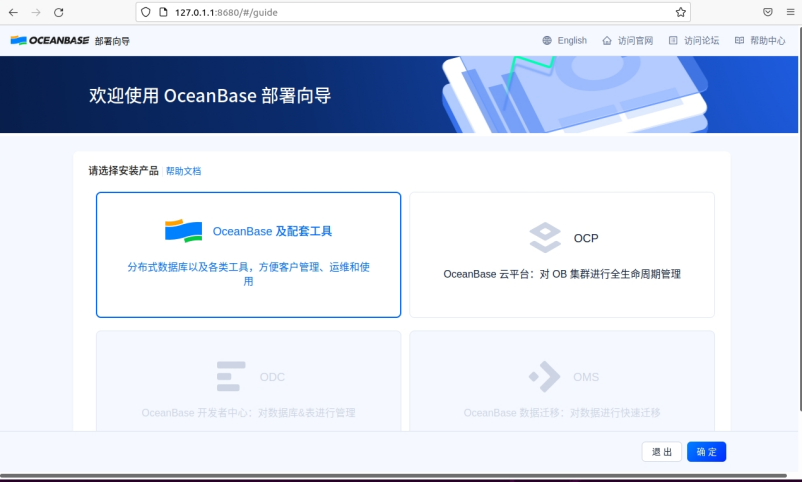Click the horizontal scrollbar at bottom
Image resolution: width=803 pixels, height=483 pixels.
[x=393, y=476]
